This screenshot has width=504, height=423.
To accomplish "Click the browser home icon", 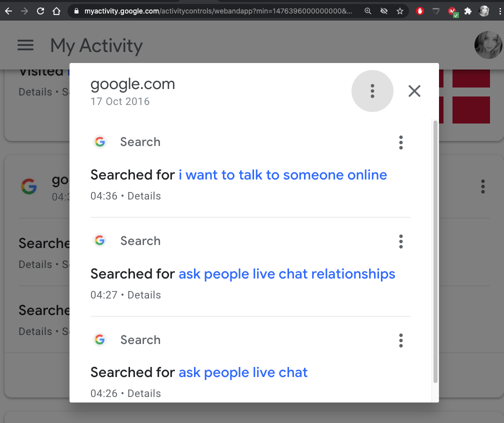I will click(56, 10).
